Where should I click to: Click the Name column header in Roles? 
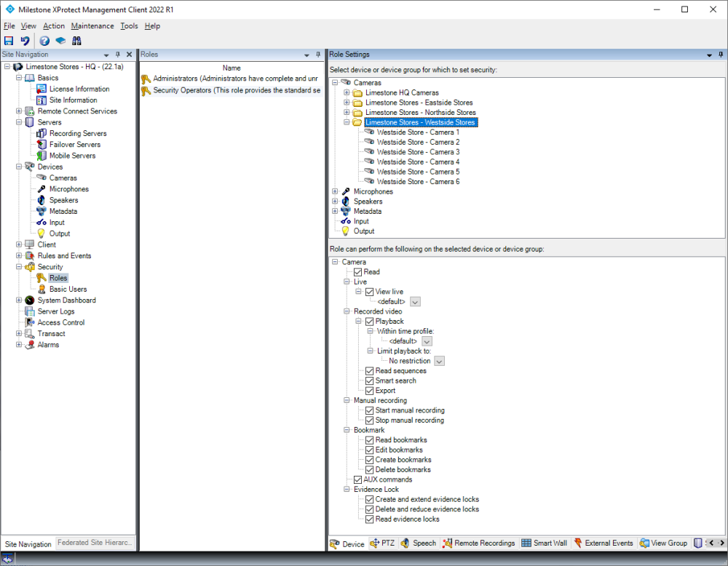pyautogui.click(x=232, y=68)
